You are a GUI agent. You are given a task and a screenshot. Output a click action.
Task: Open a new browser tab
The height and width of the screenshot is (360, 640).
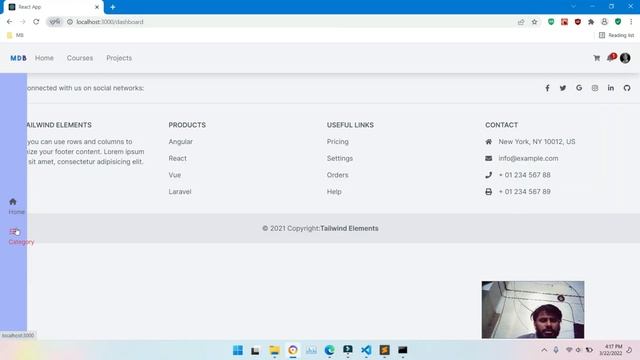(x=113, y=7)
